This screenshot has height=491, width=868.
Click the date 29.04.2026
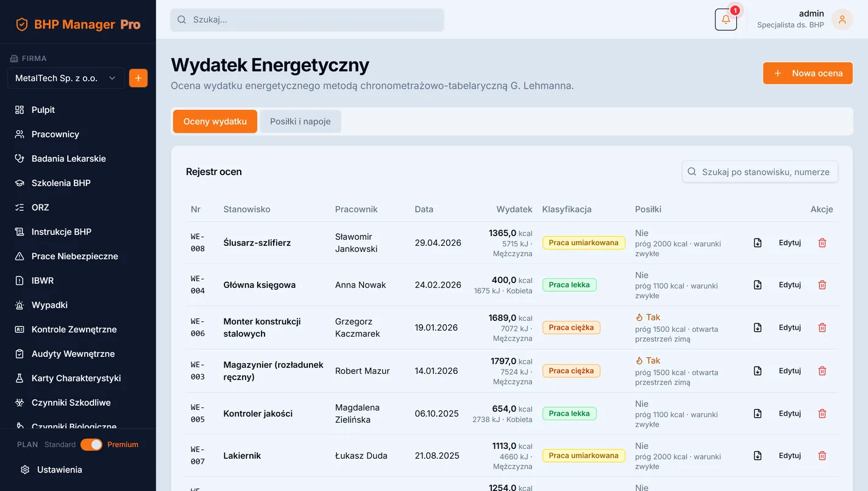(438, 243)
